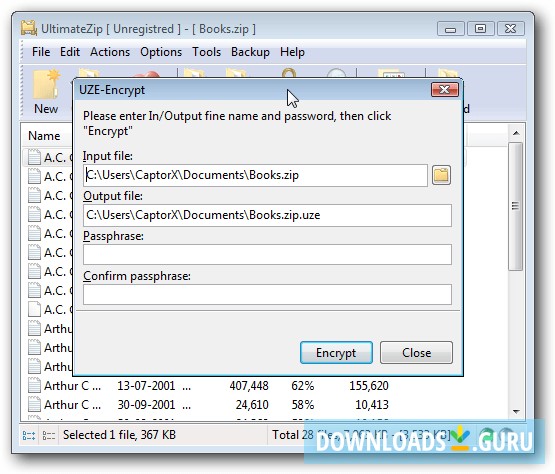Image resolution: width=555 pixels, height=474 pixels.
Task: Open the Tools menu
Action: [206, 52]
